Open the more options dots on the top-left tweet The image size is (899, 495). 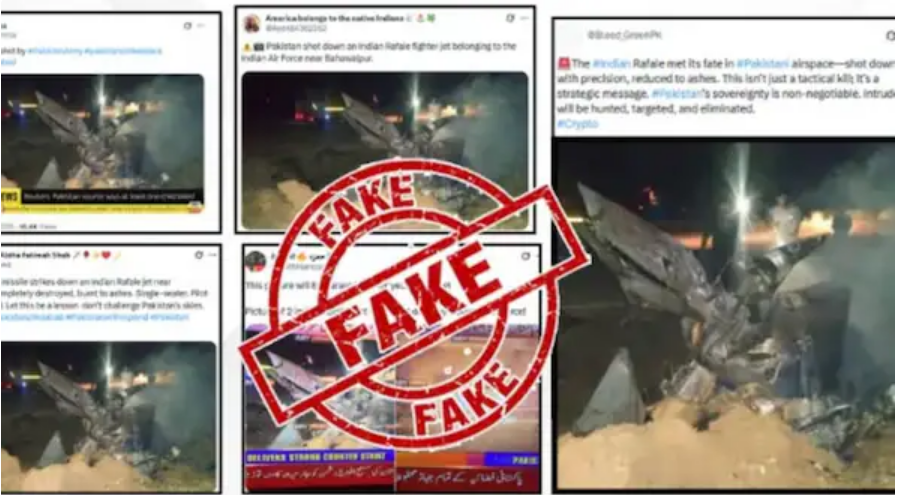[x=201, y=26]
